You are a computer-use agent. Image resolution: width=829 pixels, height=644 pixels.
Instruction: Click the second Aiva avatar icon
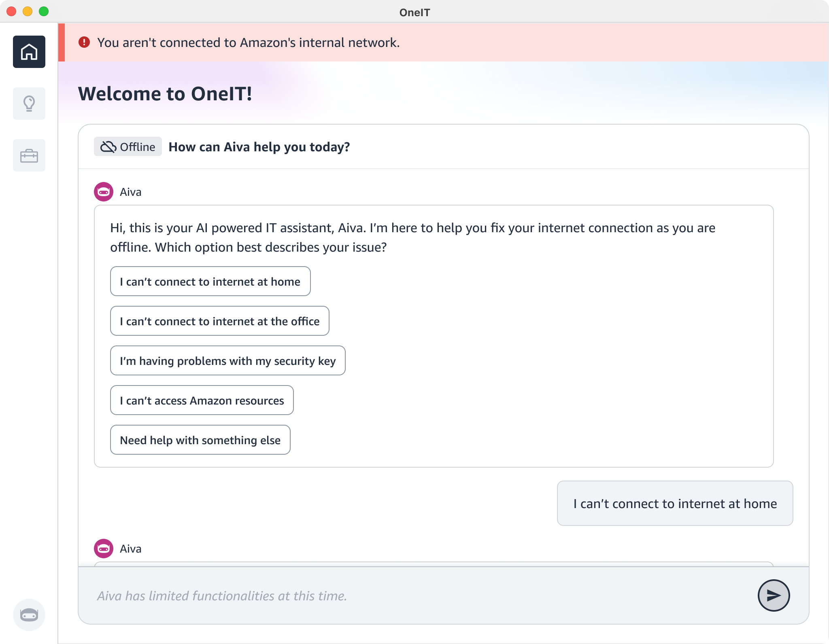tap(104, 549)
